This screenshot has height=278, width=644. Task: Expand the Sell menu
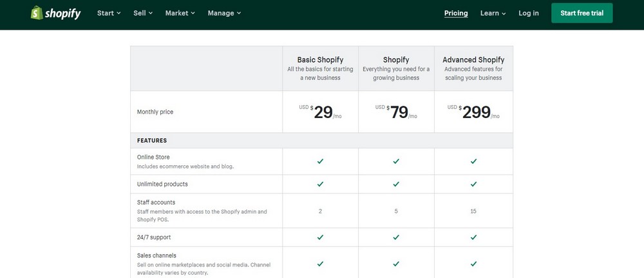tap(143, 13)
